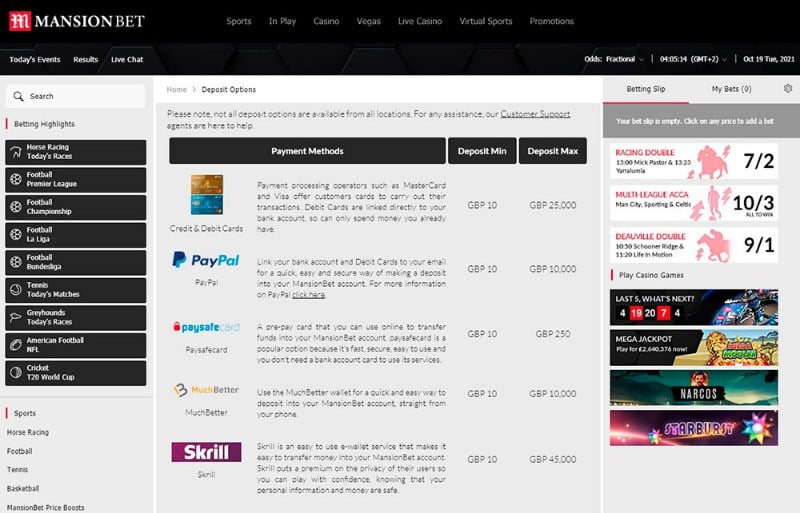
Task: Open the Narcos game banner
Action: coord(694,388)
